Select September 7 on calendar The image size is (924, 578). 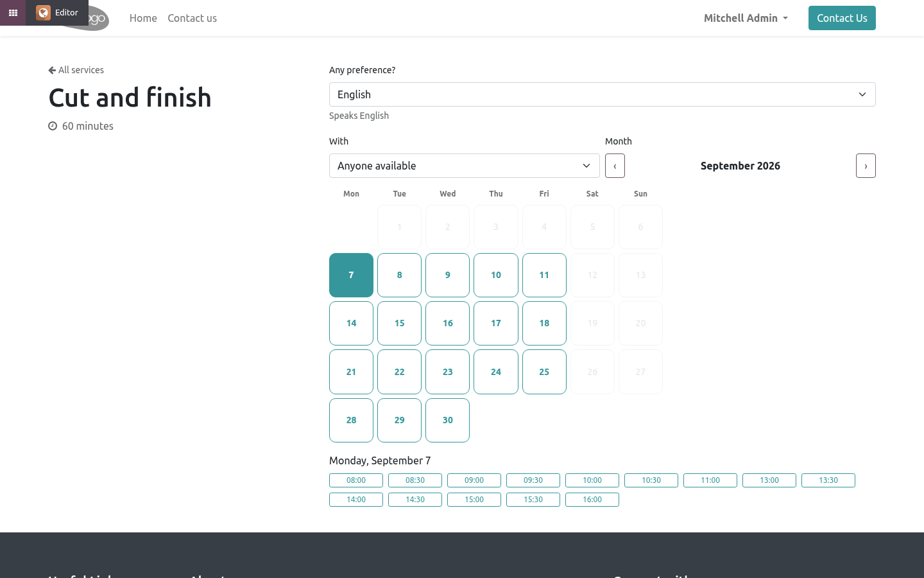[x=351, y=275]
